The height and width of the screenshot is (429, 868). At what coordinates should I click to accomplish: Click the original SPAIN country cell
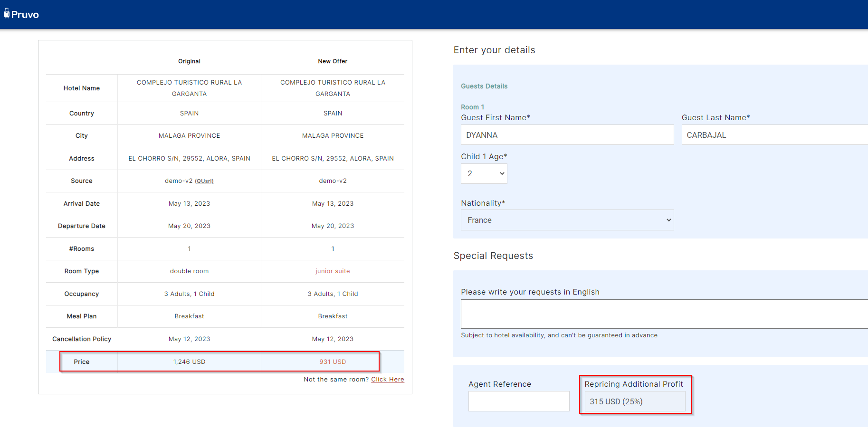(189, 114)
